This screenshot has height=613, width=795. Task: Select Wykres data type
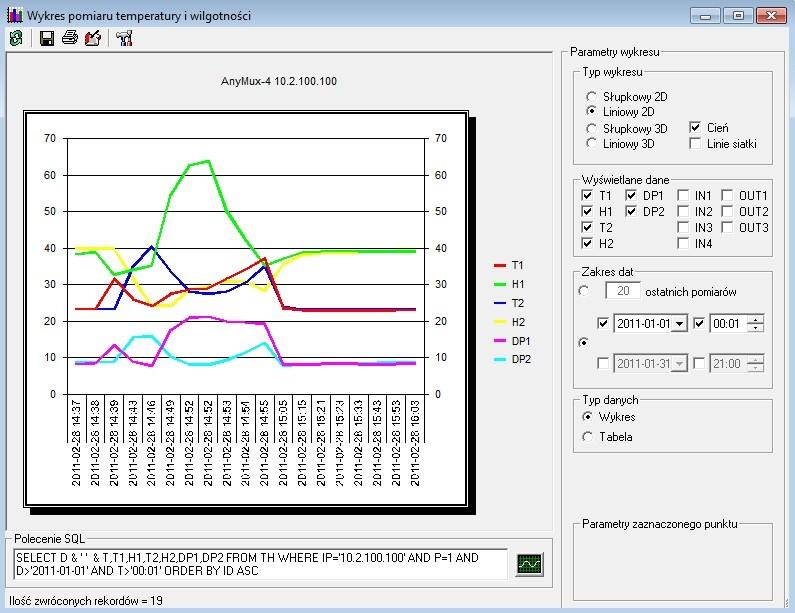pyautogui.click(x=588, y=417)
